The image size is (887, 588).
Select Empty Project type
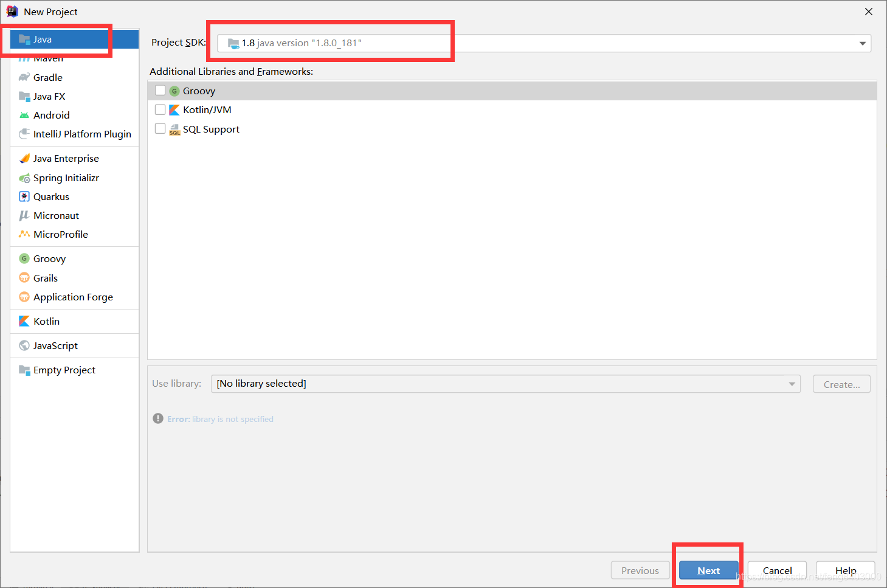coord(74,370)
